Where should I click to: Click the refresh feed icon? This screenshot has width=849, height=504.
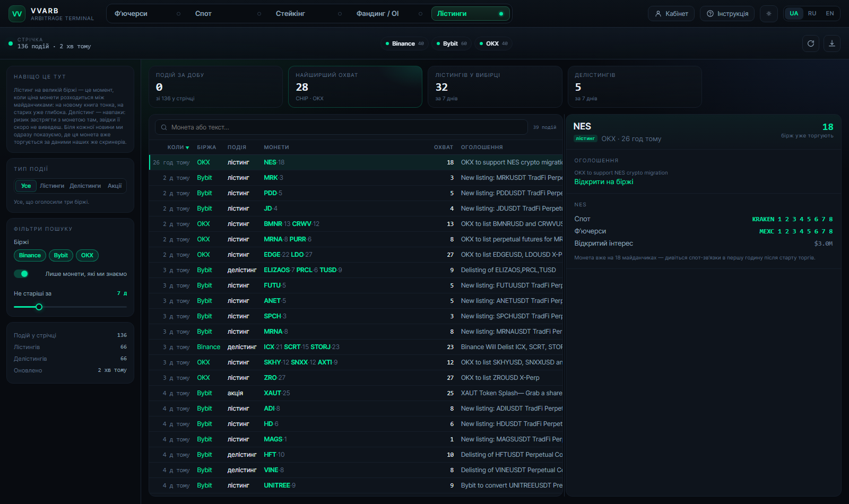pos(811,44)
